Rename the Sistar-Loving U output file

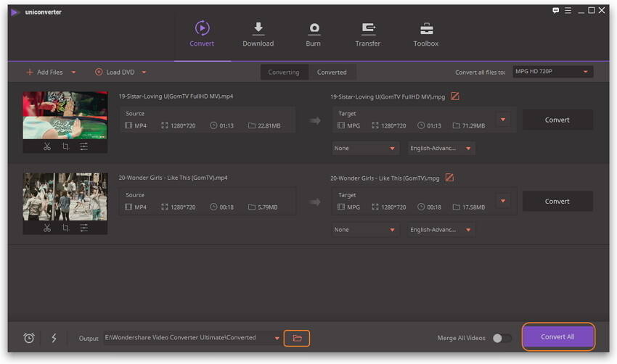click(455, 96)
